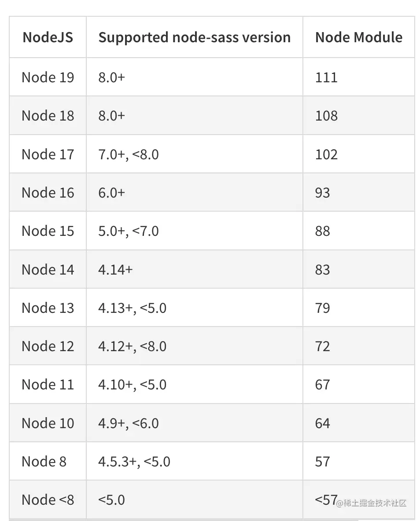Screen dimensions: 420x521
Task: Click Node Module value 88
Action: click(x=322, y=231)
